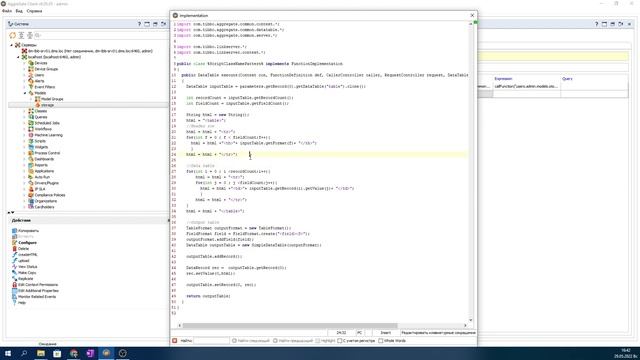
Task: Click the Drivers/Plugins node icon
Action: click(31, 183)
